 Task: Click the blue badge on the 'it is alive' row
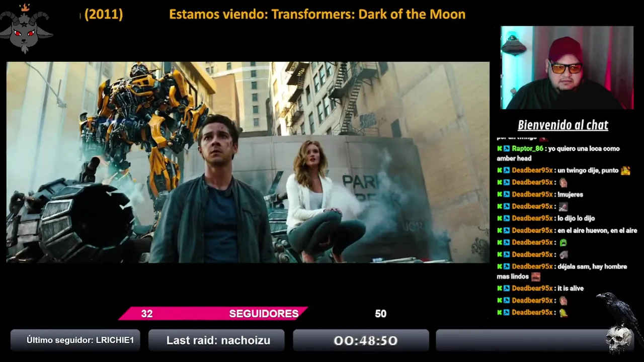507,289
